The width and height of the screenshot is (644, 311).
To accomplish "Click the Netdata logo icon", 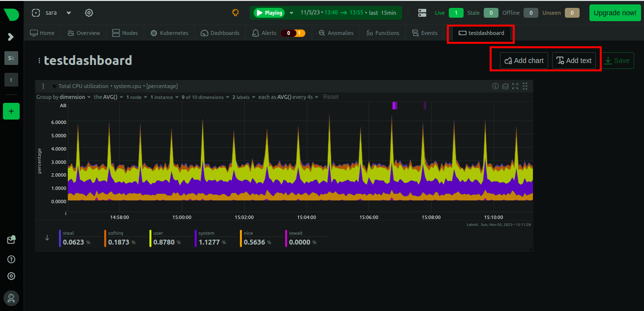I will pos(11,14).
